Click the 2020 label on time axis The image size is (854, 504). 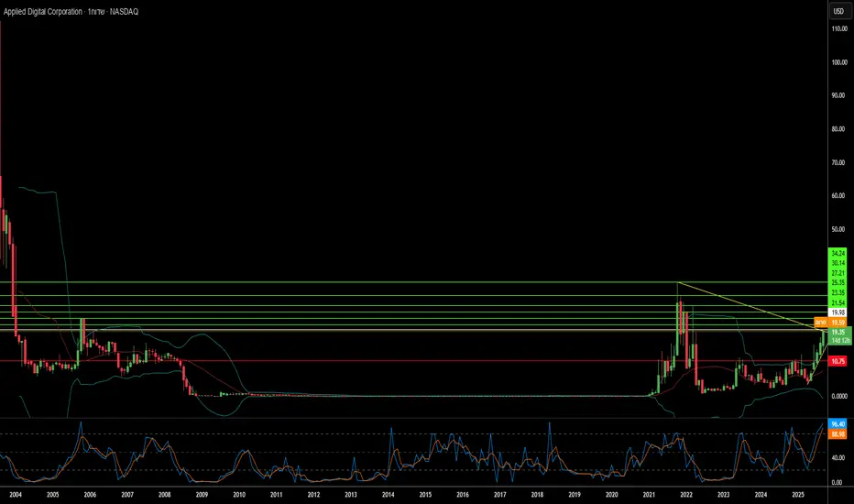coord(611,495)
